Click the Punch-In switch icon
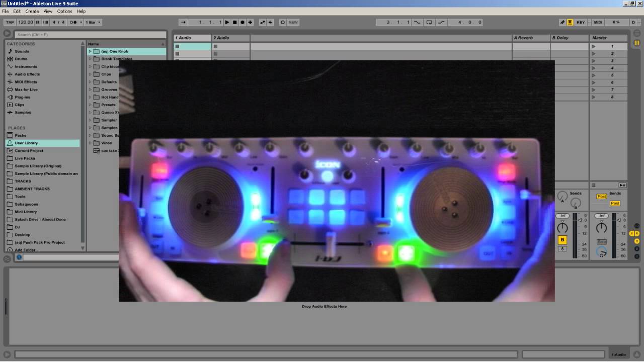This screenshot has height=362, width=644. 417,22
